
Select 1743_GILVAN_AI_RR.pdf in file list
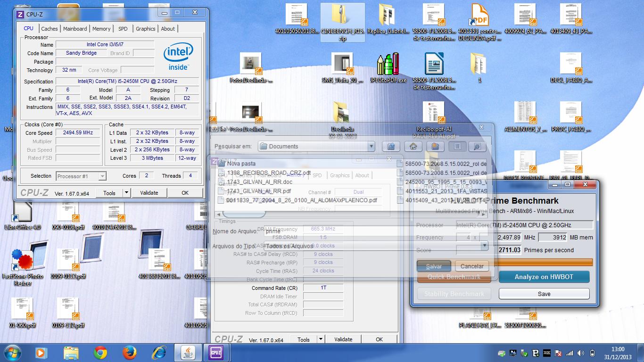(255, 191)
